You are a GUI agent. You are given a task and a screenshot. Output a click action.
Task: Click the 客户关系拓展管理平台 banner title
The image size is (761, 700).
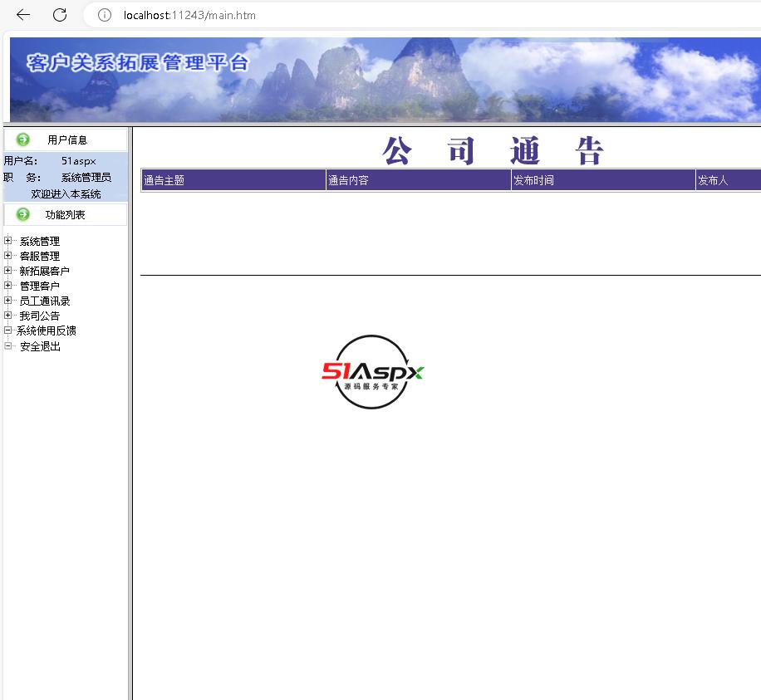coord(137,62)
